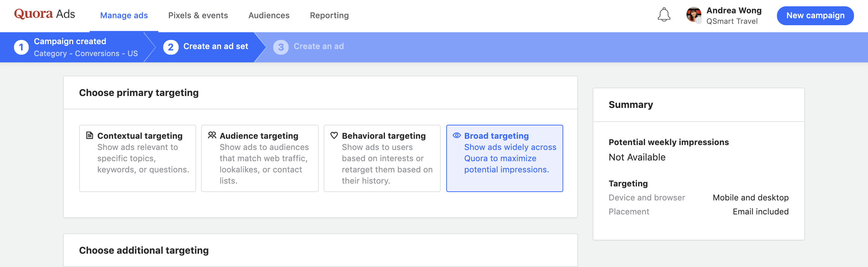Click the Quora Ads logo
868x267 pixels.
point(44,14)
